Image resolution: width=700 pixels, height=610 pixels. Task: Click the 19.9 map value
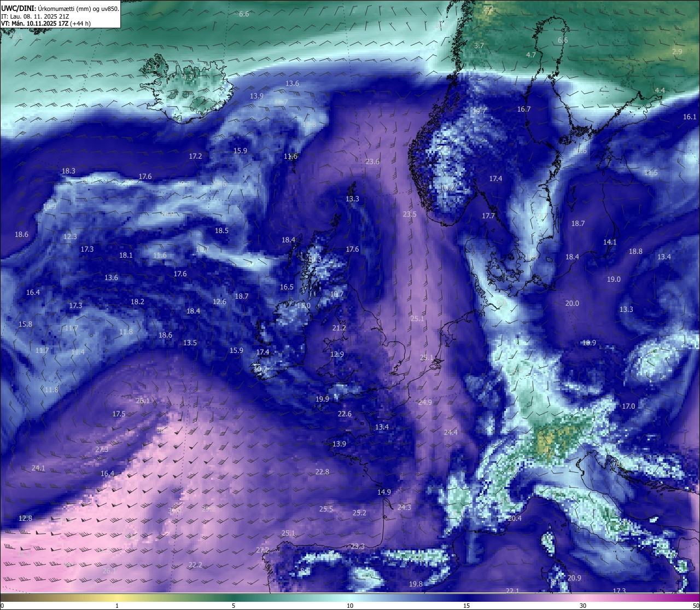click(x=322, y=399)
